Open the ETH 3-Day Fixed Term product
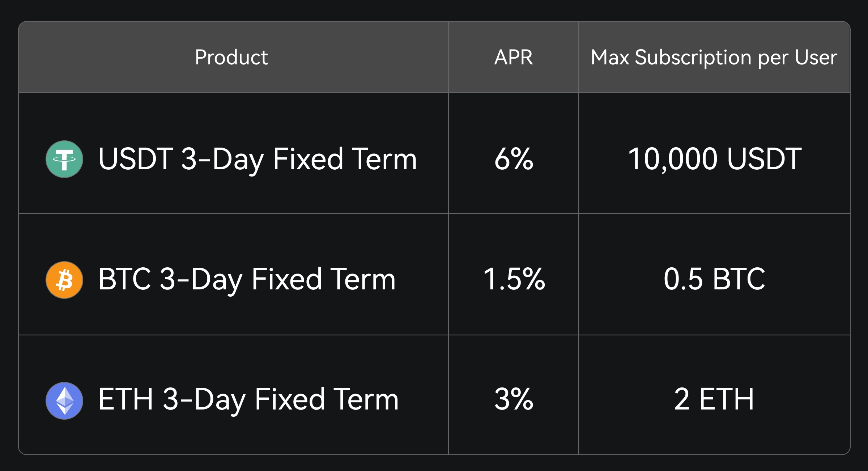Image resolution: width=868 pixels, height=471 pixels. [x=248, y=400]
